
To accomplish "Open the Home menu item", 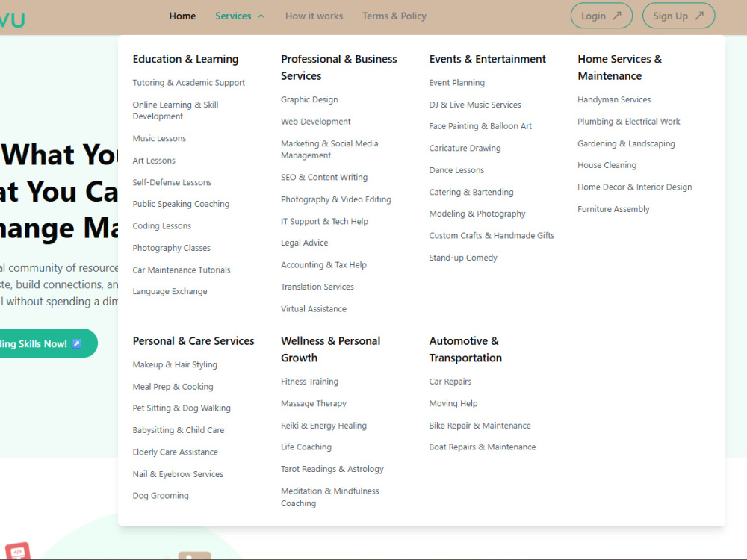I will point(182,16).
